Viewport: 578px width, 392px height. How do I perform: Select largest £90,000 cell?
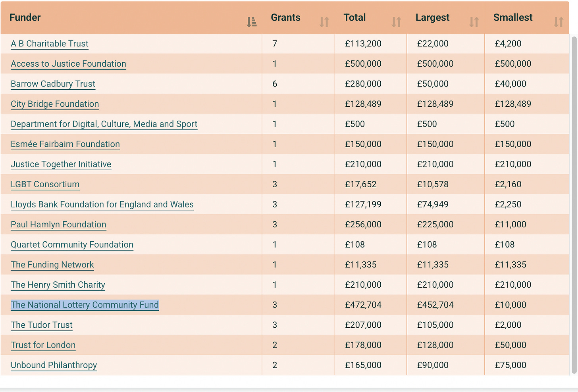[433, 365]
